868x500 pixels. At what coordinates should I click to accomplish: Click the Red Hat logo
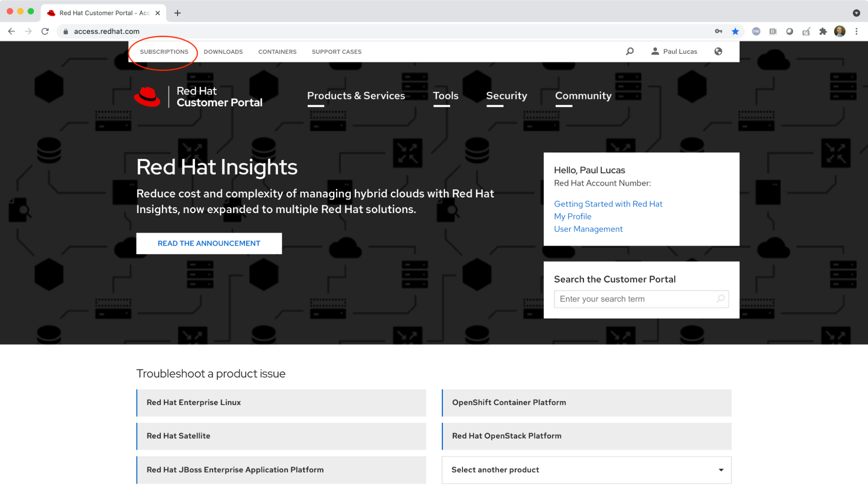pyautogui.click(x=148, y=96)
